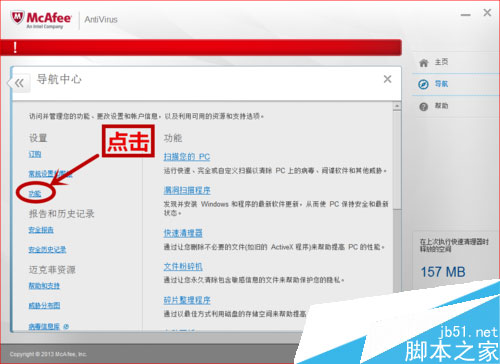Click the vertical scrollbar thumb
This screenshot has width=500, height=364.
coord(397,160)
